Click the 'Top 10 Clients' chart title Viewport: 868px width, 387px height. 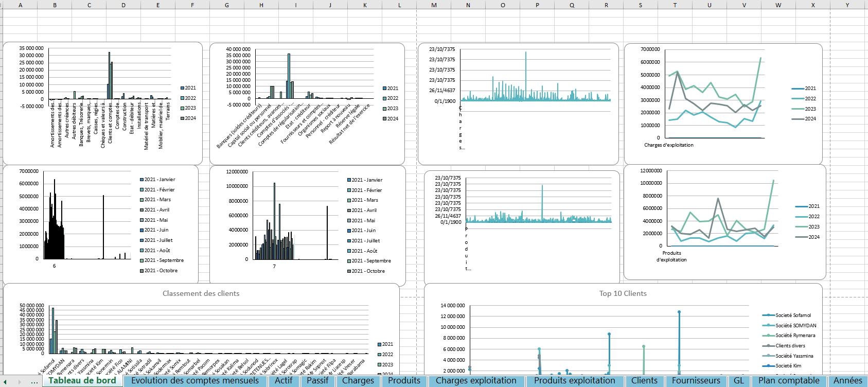[x=623, y=293]
